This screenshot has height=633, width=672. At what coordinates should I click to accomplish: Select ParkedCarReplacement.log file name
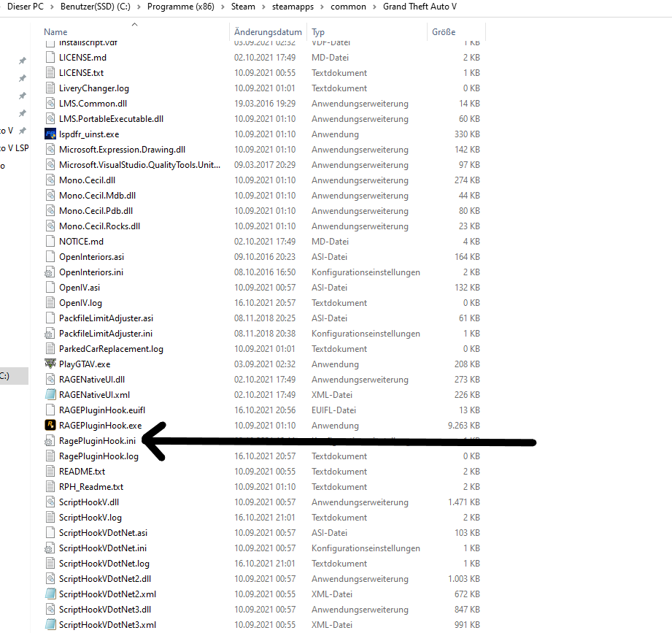(111, 349)
